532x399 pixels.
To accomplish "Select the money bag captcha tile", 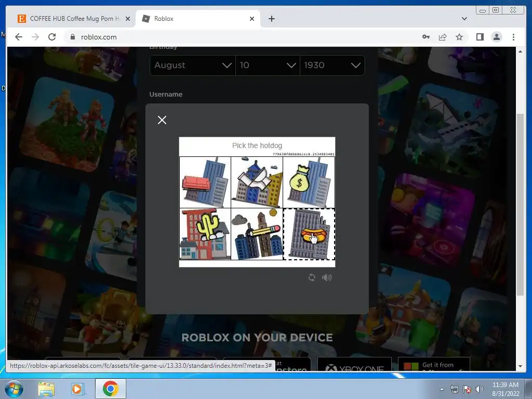I will (x=309, y=182).
